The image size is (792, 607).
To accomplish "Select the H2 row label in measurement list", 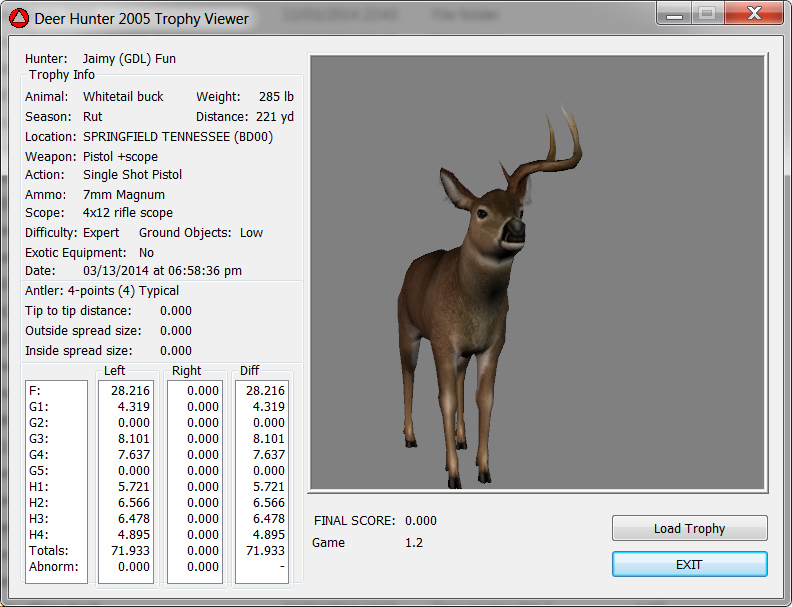I will pos(39,502).
